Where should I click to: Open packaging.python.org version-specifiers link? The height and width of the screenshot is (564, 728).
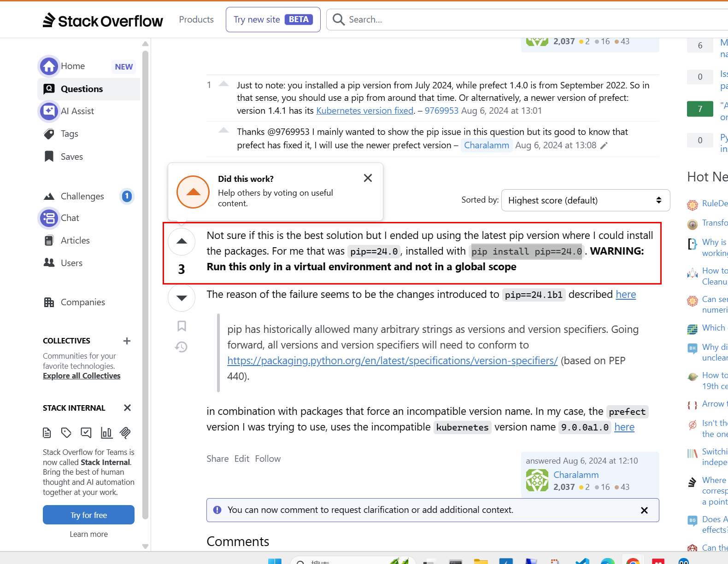393,360
